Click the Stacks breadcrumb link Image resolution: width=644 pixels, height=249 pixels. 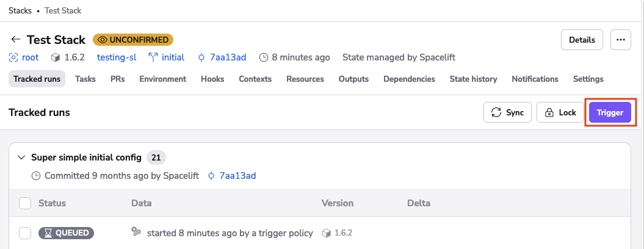tap(20, 10)
